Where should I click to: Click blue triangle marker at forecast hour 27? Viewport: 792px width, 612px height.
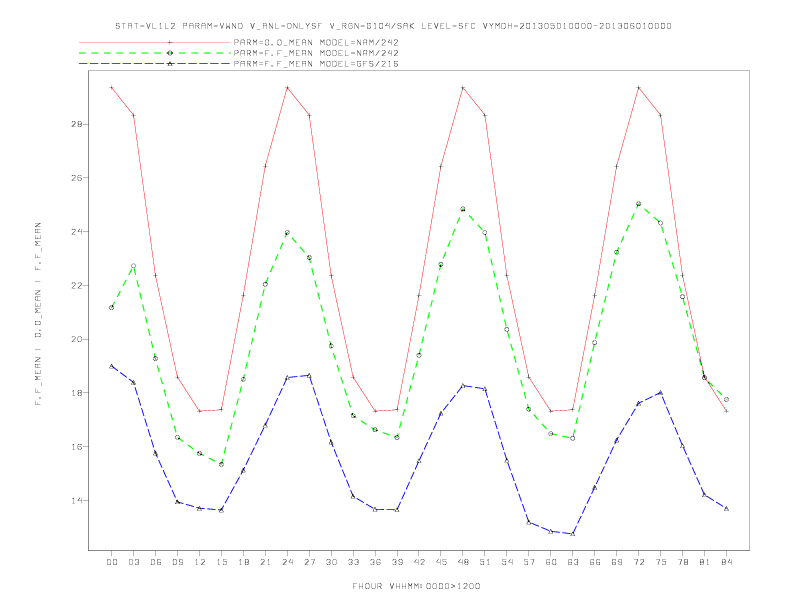pos(309,376)
